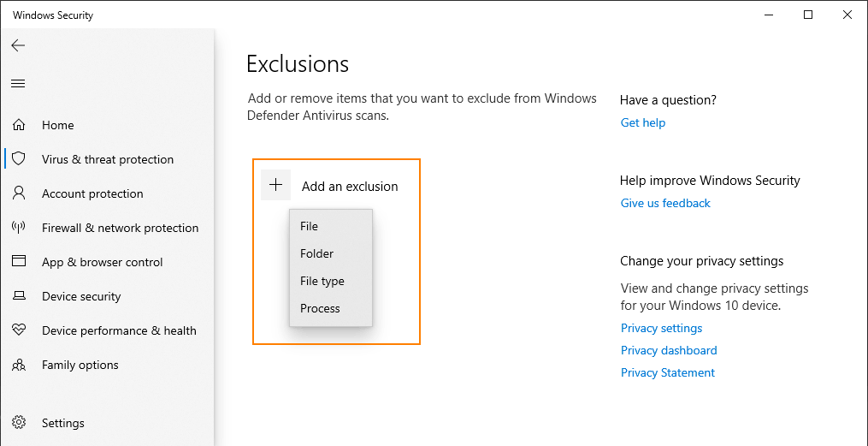The image size is (868, 446).
Task: Click the Device security laptop icon
Action: coord(19,296)
